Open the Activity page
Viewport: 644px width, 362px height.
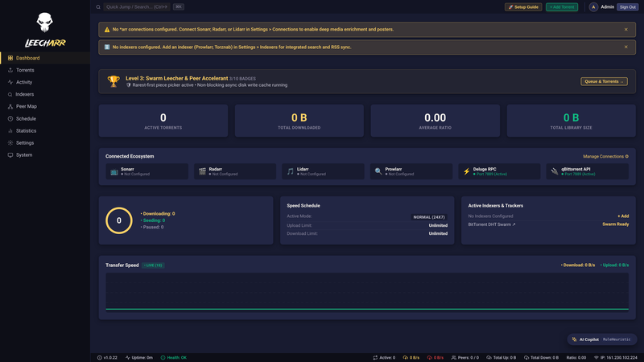tap(45, 82)
